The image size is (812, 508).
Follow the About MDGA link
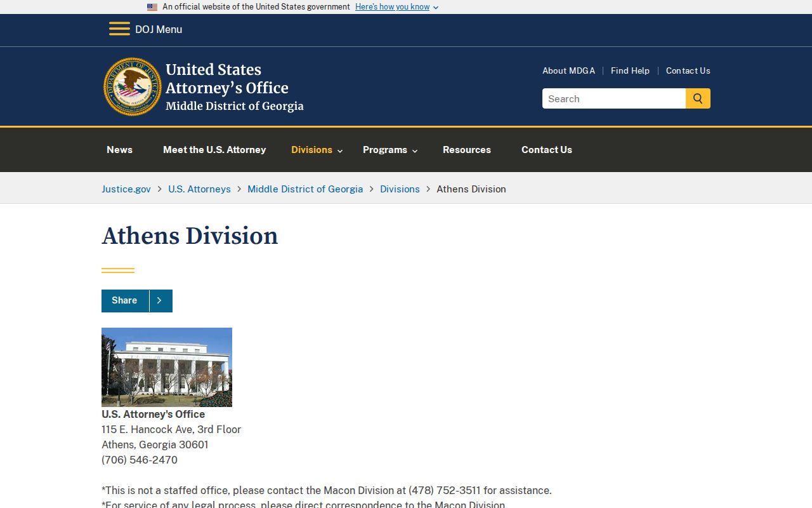(x=568, y=70)
